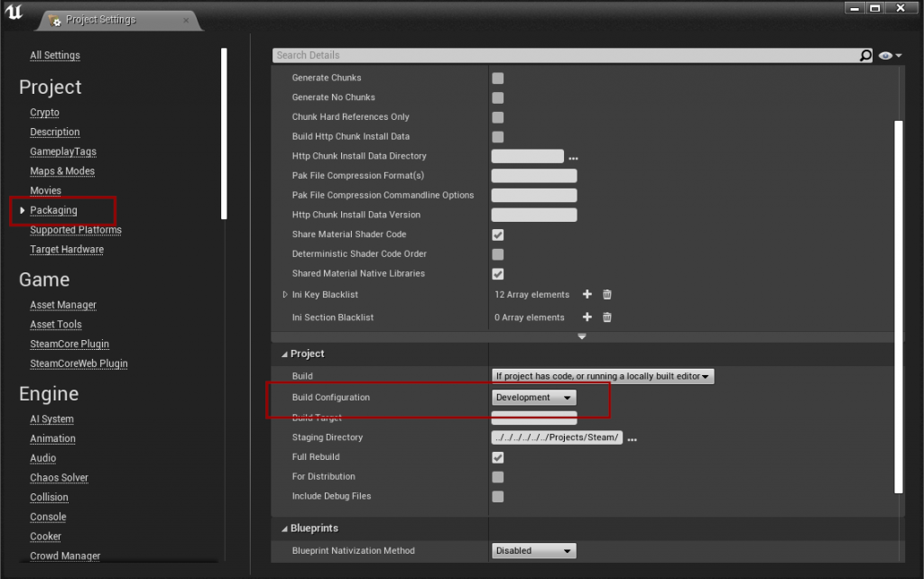Open All Settings
This screenshot has height=579, width=924.
[x=54, y=55]
